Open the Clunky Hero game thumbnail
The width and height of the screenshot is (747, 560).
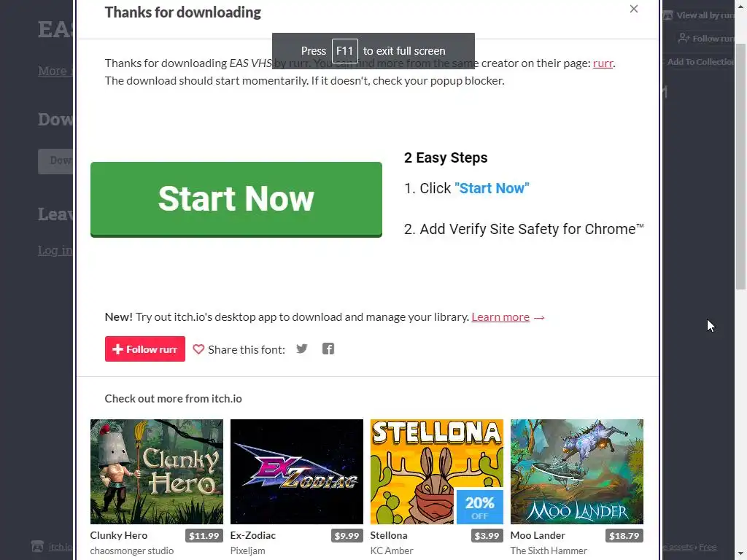[157, 472]
